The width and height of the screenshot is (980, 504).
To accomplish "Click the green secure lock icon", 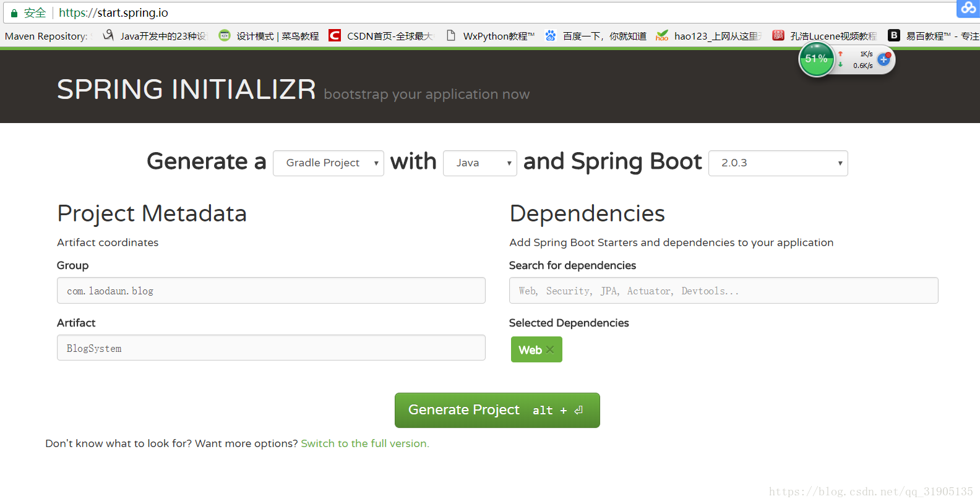I will (14, 13).
